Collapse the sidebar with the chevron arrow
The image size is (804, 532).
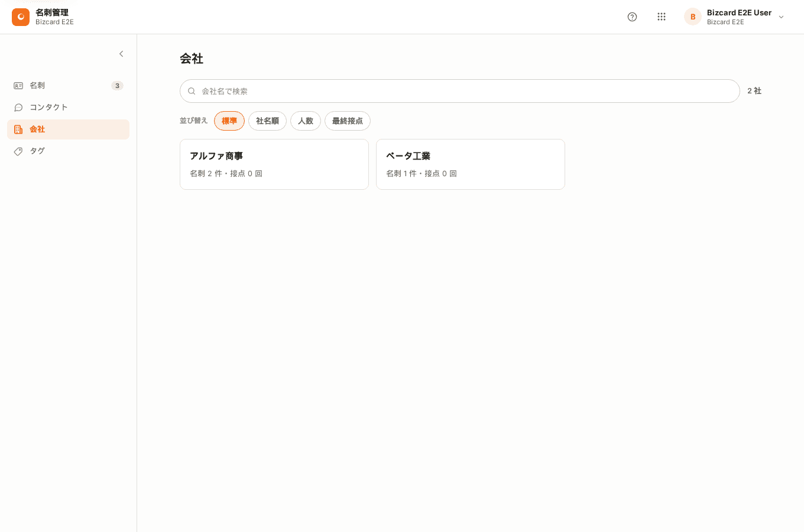pyautogui.click(x=121, y=54)
